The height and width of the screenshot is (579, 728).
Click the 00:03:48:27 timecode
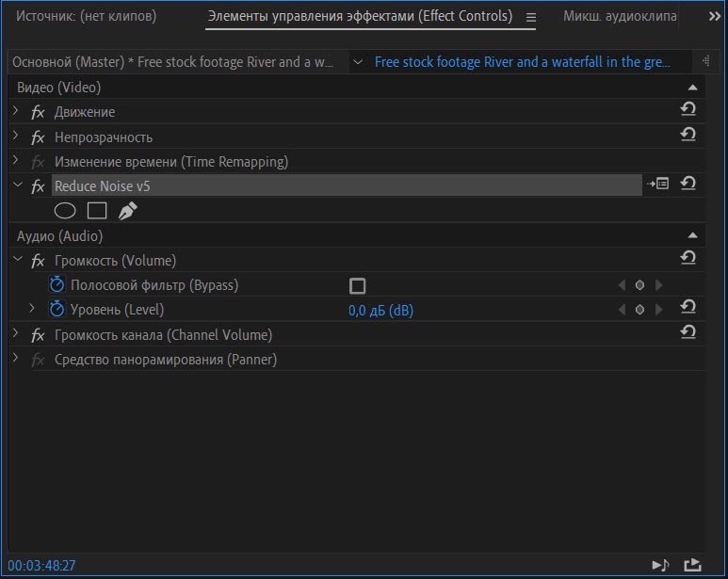coord(42,565)
